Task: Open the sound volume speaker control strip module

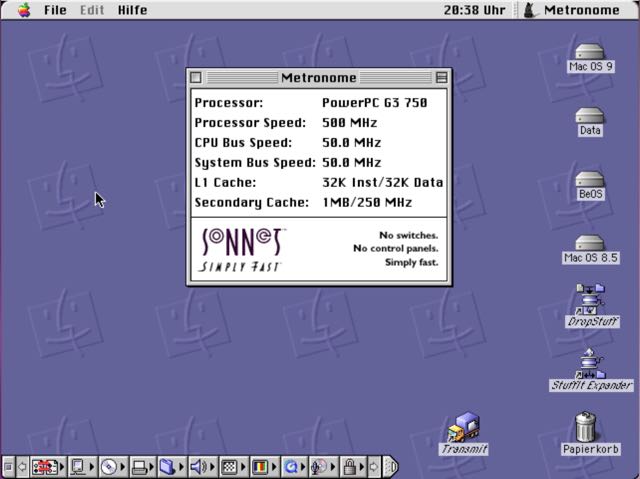Action: click(203, 466)
